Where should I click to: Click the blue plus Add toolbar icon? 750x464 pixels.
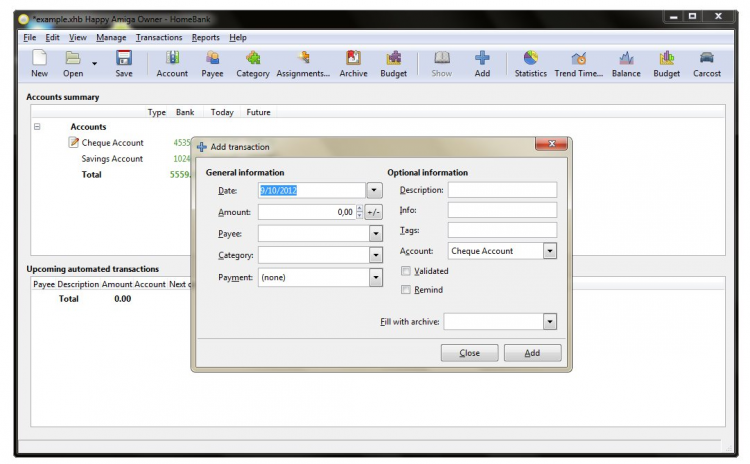(482, 58)
